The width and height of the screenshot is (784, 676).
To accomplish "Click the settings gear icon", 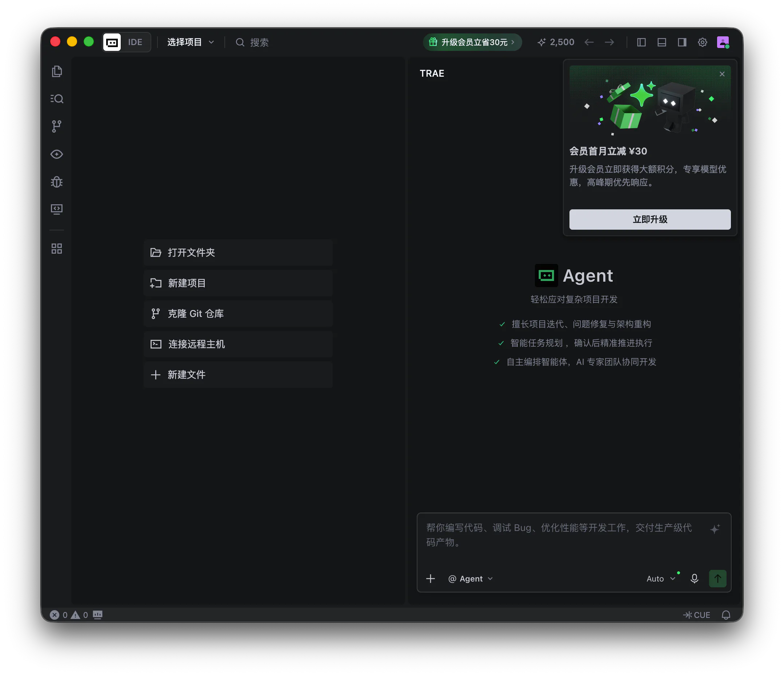I will pos(702,42).
